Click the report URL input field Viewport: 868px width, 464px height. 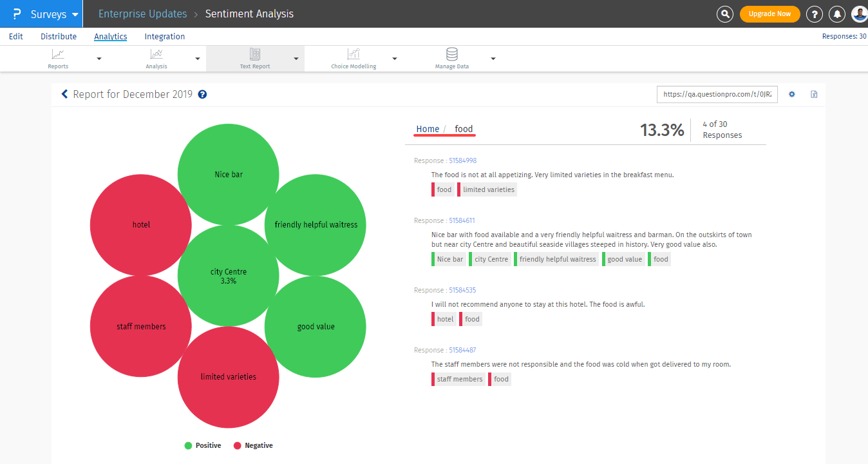pos(717,94)
